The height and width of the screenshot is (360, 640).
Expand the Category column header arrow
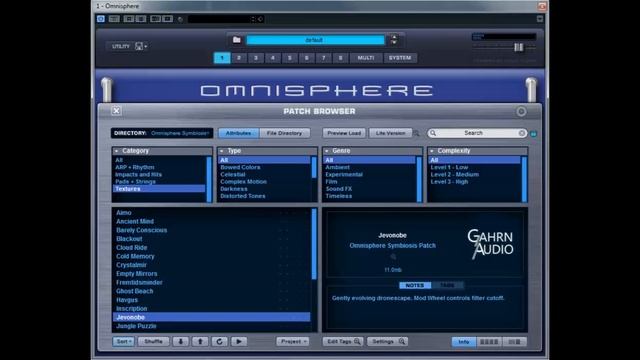117,151
